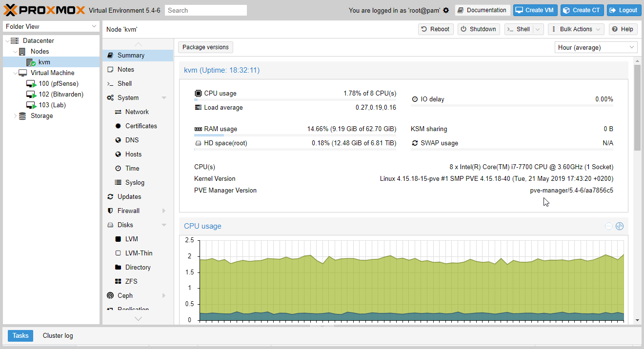This screenshot has height=349, width=644.
Task: Open the node Shell menu item
Action: coord(138,84)
